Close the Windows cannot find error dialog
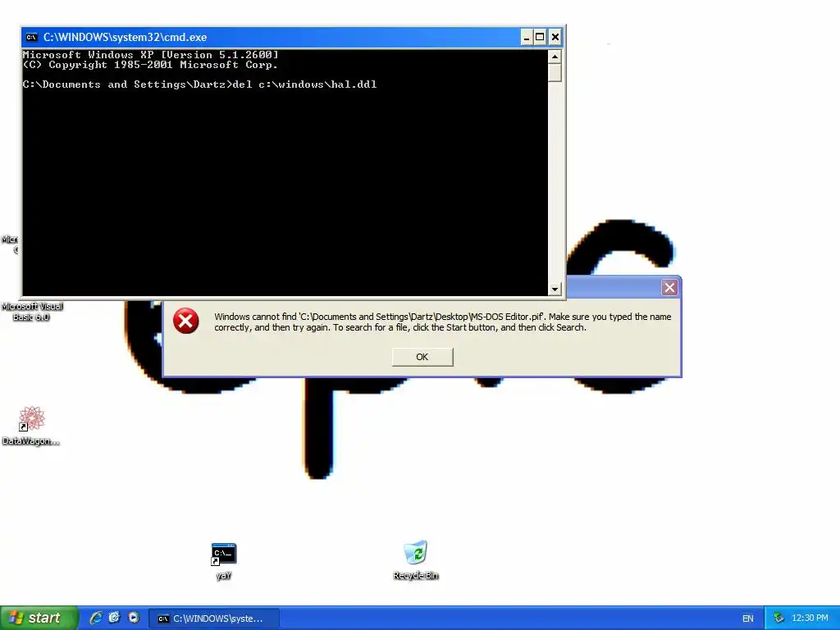Image resolution: width=840 pixels, height=630 pixels. coord(669,288)
